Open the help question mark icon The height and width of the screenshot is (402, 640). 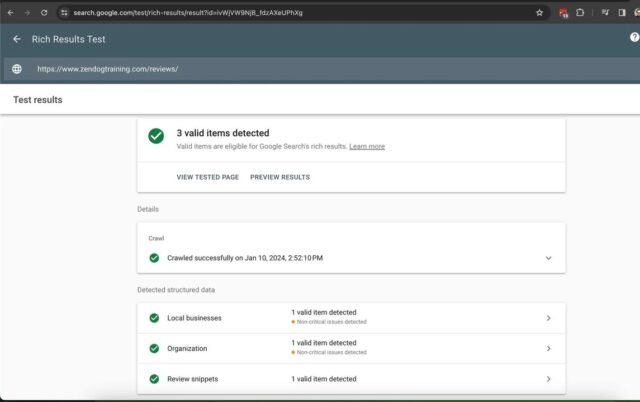634,38
